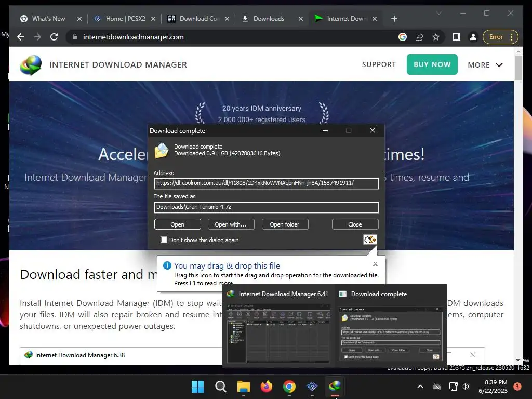This screenshot has width=532, height=399.
Task: Open PCSX2 from the taskbar
Action: pyautogui.click(x=312, y=387)
